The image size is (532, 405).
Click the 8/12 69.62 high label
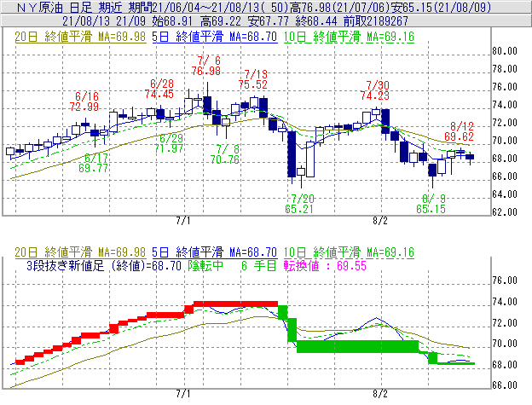point(459,131)
